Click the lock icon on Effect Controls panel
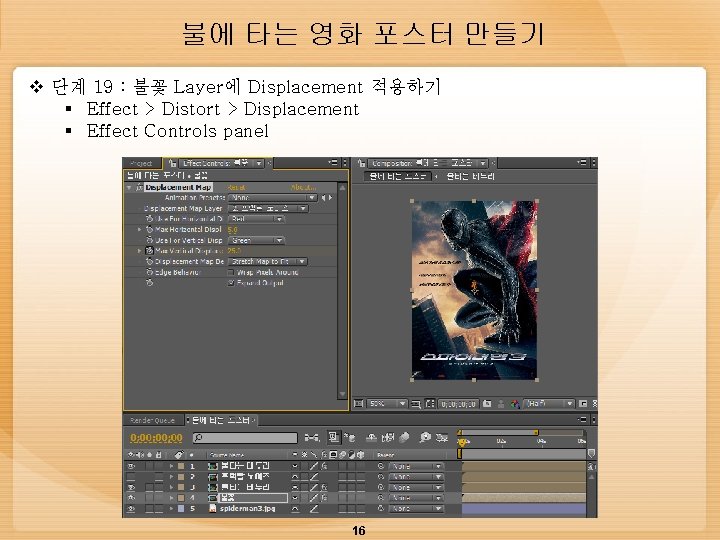720x540 pixels. coord(174,162)
